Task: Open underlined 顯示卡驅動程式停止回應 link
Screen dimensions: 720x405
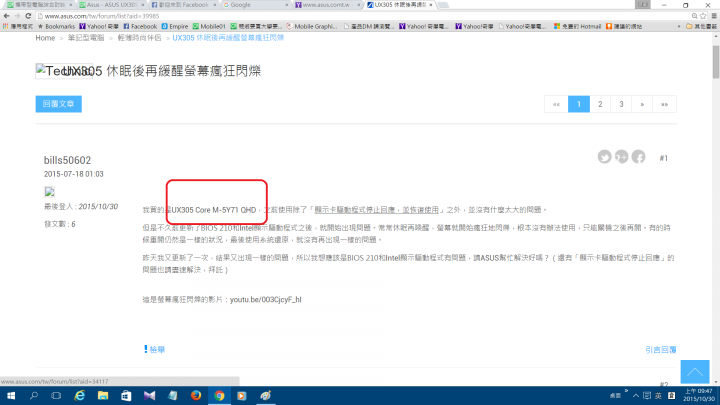Action: click(376, 210)
